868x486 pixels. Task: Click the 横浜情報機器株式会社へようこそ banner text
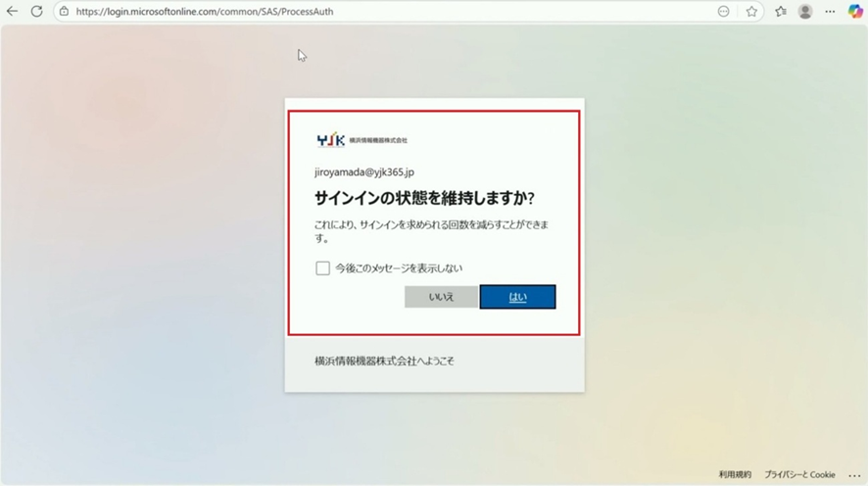coord(384,362)
